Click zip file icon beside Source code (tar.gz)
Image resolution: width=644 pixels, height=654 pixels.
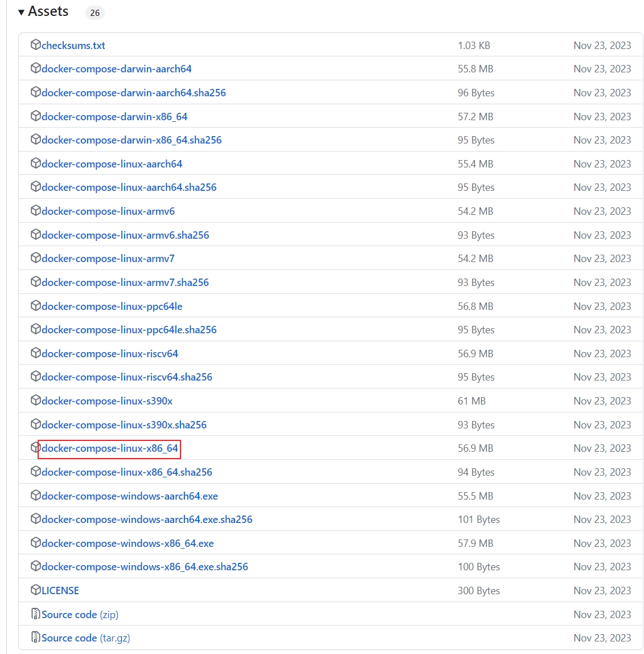[35, 637]
